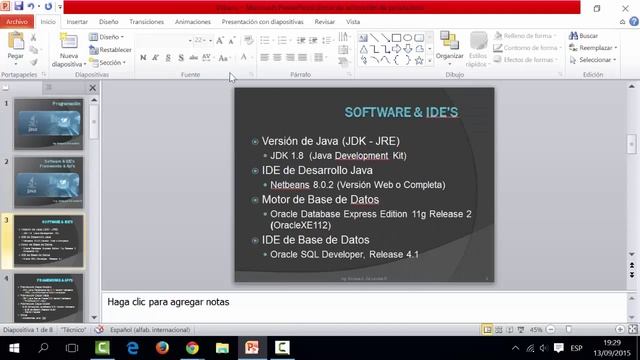Screen dimensions: 640x360
Task: Click the Redo icon
Action: (x=48, y=6)
